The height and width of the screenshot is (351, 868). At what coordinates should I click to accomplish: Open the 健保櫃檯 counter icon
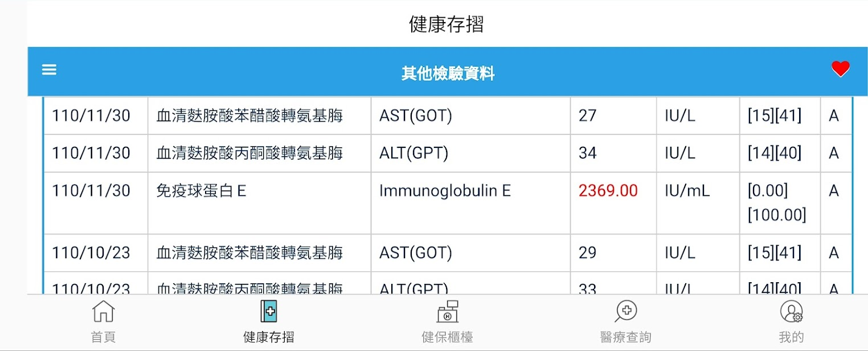(x=447, y=312)
